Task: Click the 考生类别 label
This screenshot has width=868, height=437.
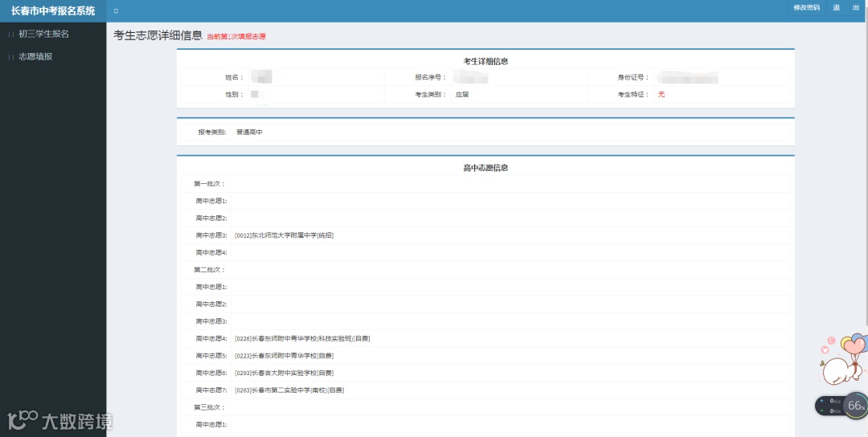Action: click(431, 95)
